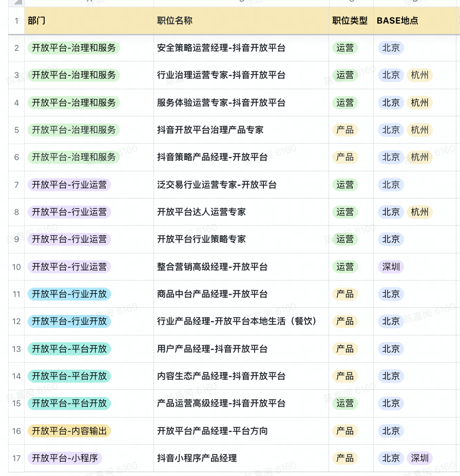Click 杭州 tag in row 6
The image size is (460, 476).
[x=419, y=157]
